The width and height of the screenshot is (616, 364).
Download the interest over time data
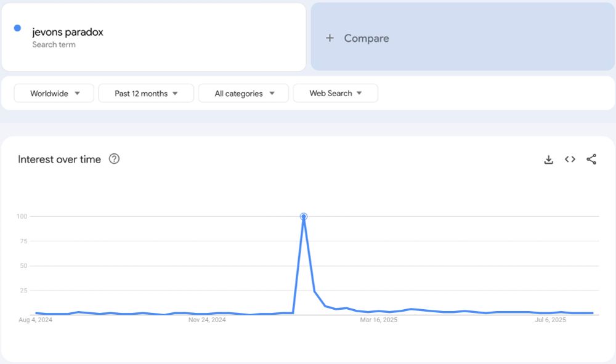548,160
